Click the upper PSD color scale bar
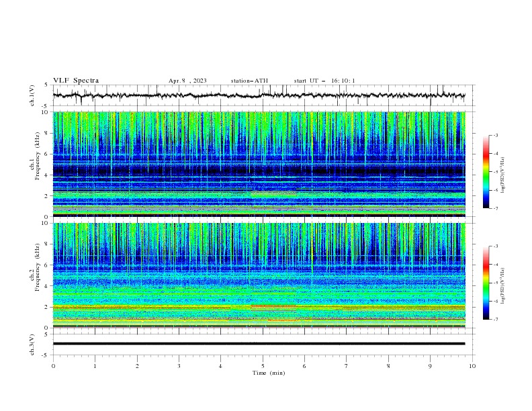532x411 pixels. click(486, 172)
